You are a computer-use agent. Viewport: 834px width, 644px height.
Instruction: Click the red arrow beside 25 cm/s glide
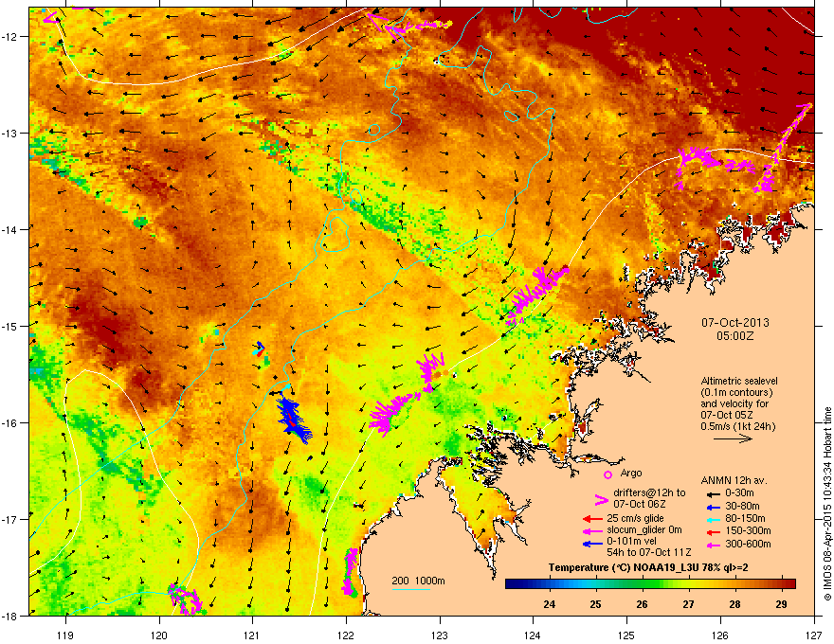point(592,519)
